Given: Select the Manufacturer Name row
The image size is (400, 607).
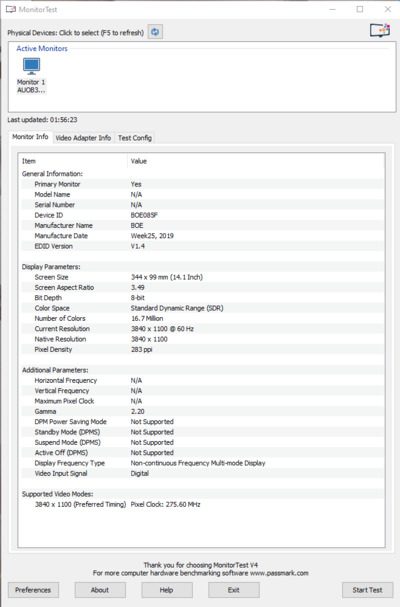Looking at the screenshot, I should [201, 225].
